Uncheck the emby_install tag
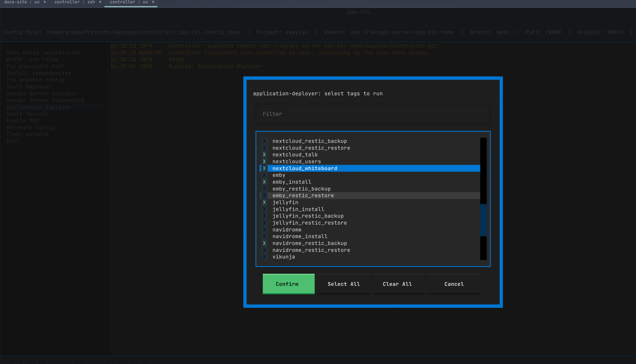Image resolution: width=636 pixels, height=364 pixels. pyautogui.click(x=370, y=182)
